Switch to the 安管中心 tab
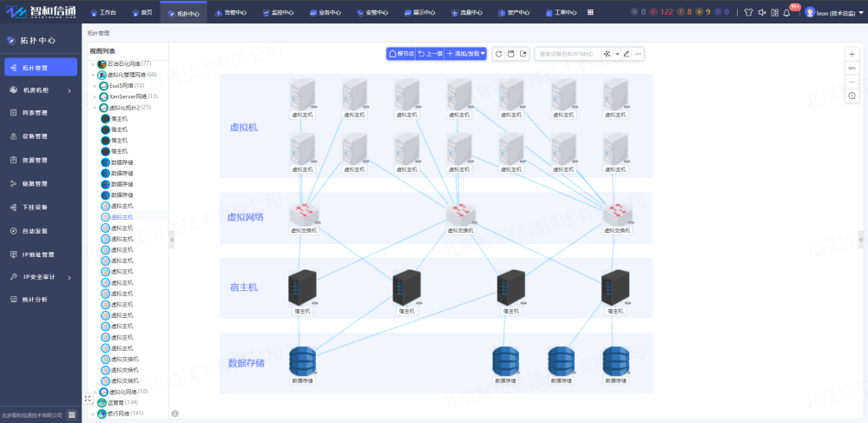Screen dimensions: 868x423 (372, 12)
